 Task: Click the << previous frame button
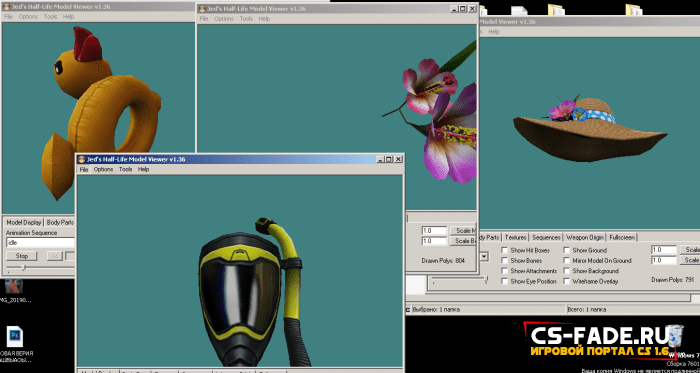click(54, 256)
